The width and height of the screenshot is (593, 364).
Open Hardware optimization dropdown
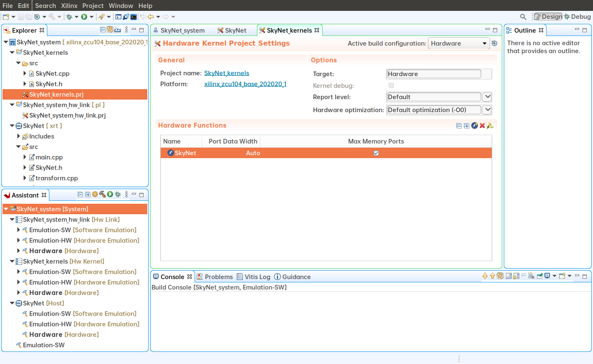(x=487, y=110)
